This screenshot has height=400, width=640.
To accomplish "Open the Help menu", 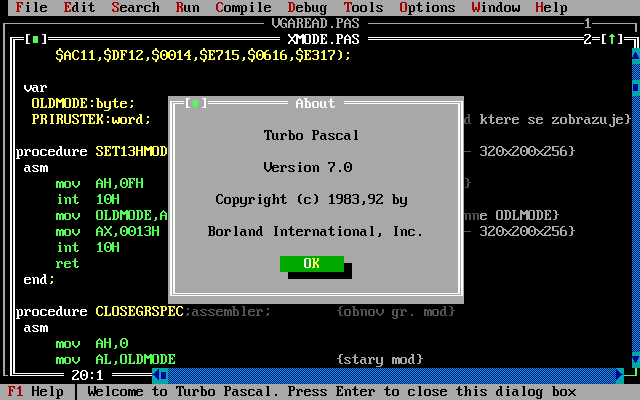I will click(551, 7).
